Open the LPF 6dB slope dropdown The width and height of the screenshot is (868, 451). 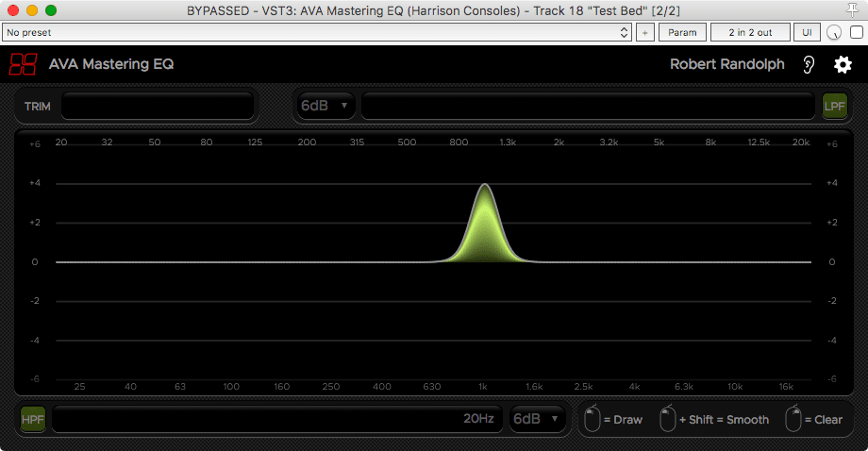click(x=325, y=106)
